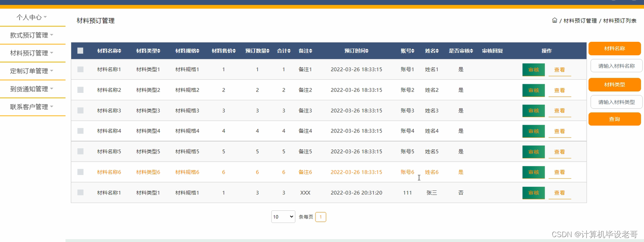The height and width of the screenshot is (242, 644).
Task: Check the row for 材料名称4
Action: (80, 131)
